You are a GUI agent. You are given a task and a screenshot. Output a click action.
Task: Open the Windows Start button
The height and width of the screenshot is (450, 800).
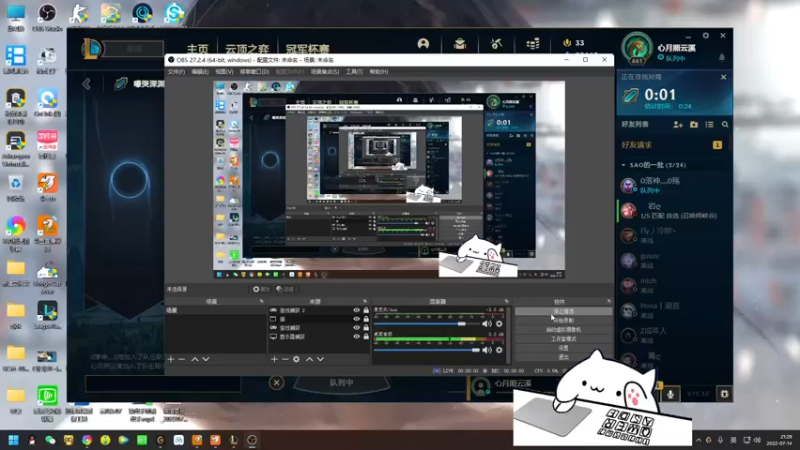[14, 440]
